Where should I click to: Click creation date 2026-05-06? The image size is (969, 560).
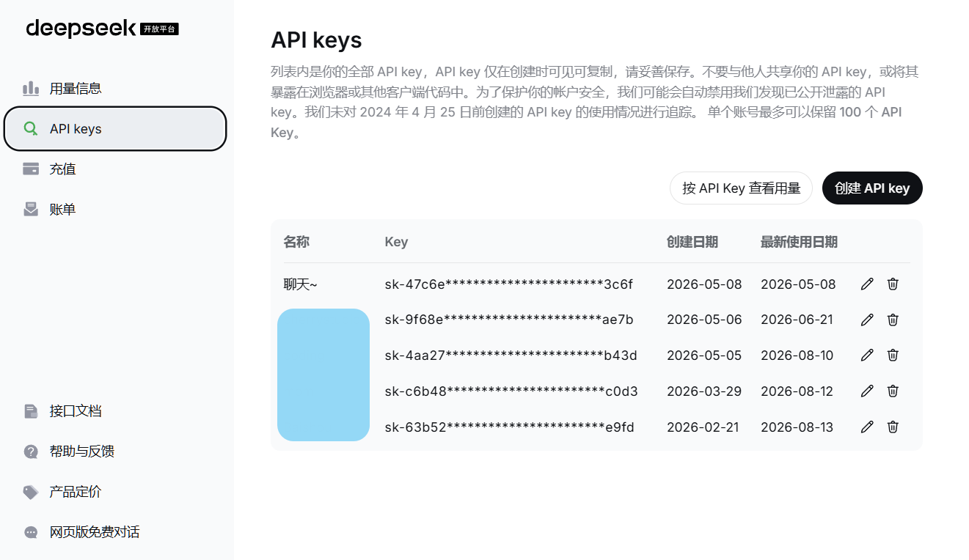(704, 320)
